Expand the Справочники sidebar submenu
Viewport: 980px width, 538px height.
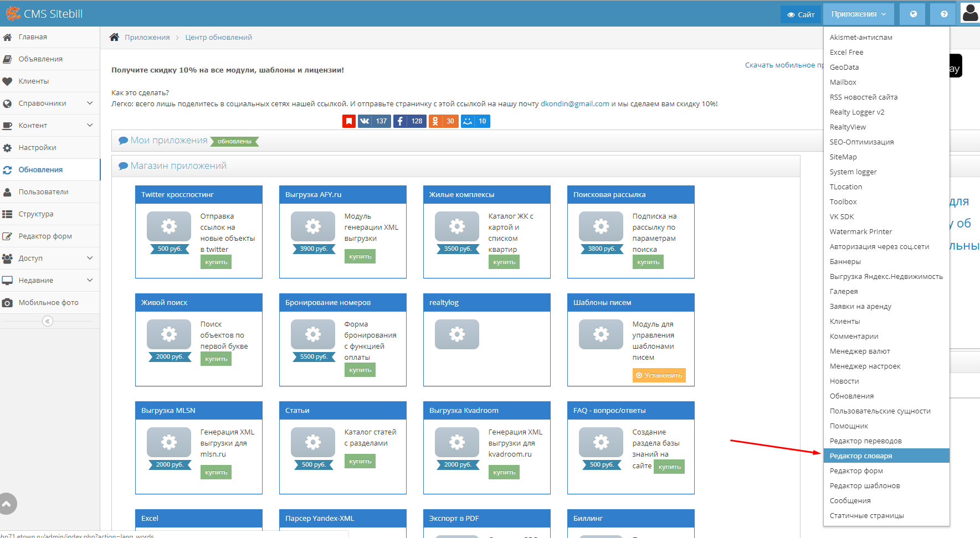90,103
